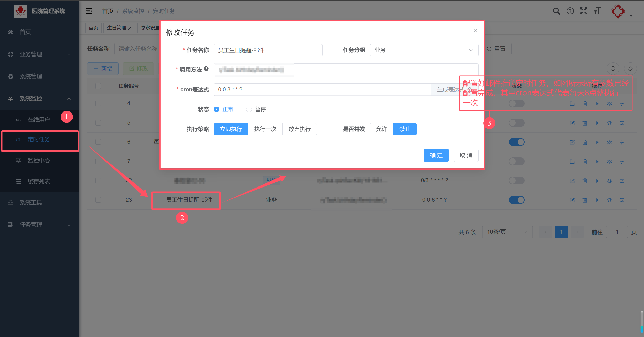Viewport: 644px width, 337px height.
Task: Switch to the 生日管理 tab
Action: coord(117,28)
